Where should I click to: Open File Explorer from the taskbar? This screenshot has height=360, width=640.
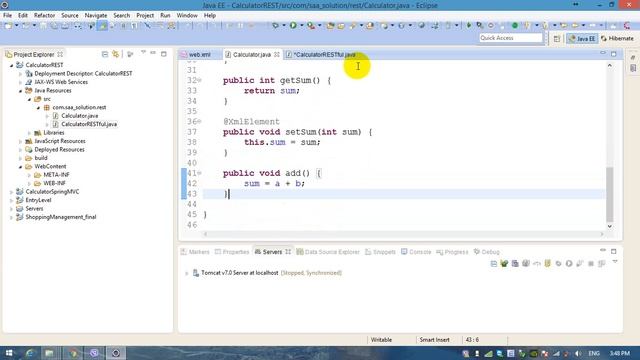pos(49,353)
